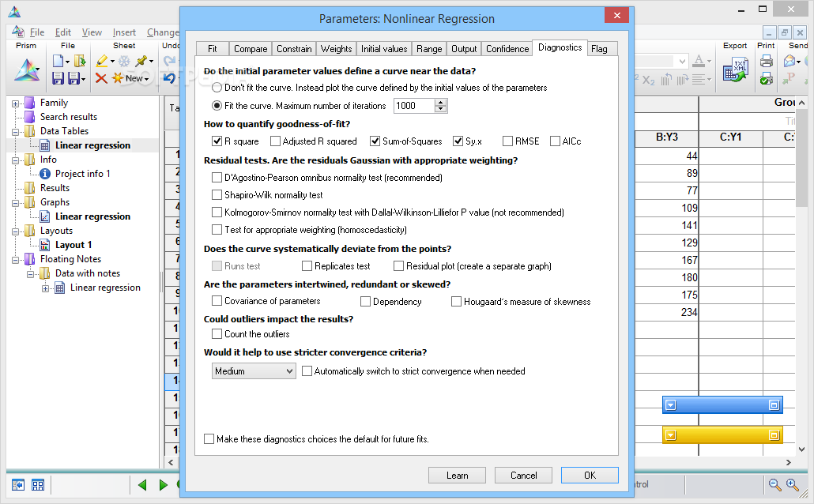Click the blue floating note bar
The image size is (814, 504).
(x=722, y=405)
